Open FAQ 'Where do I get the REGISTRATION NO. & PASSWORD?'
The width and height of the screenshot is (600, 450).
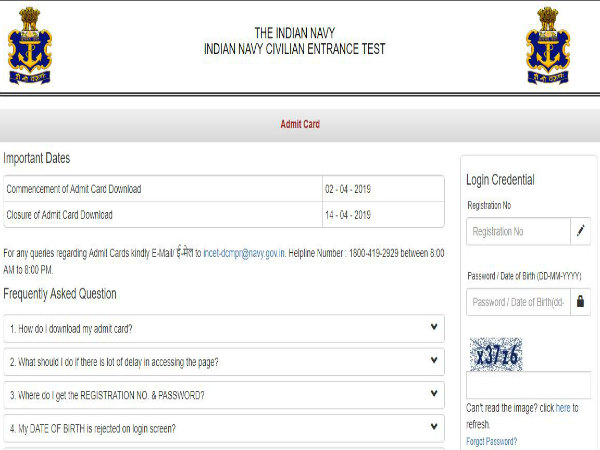coord(224,395)
